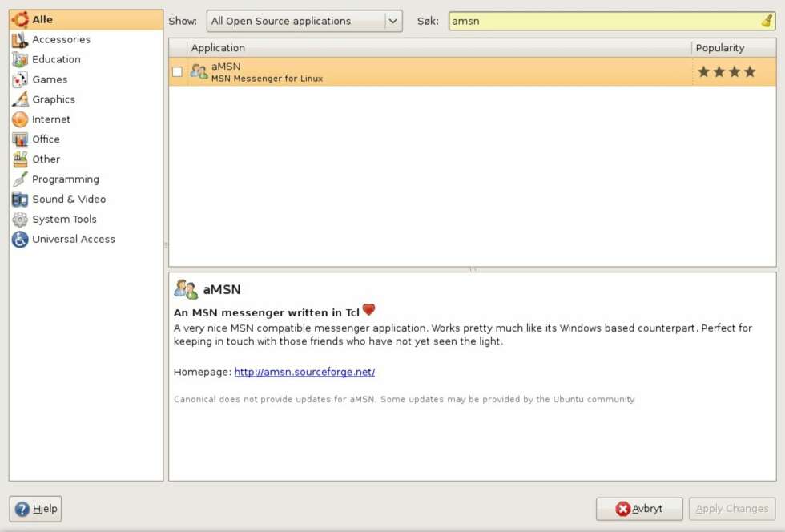Click the 'Show:' label
785x532 pixels.
[x=183, y=21]
